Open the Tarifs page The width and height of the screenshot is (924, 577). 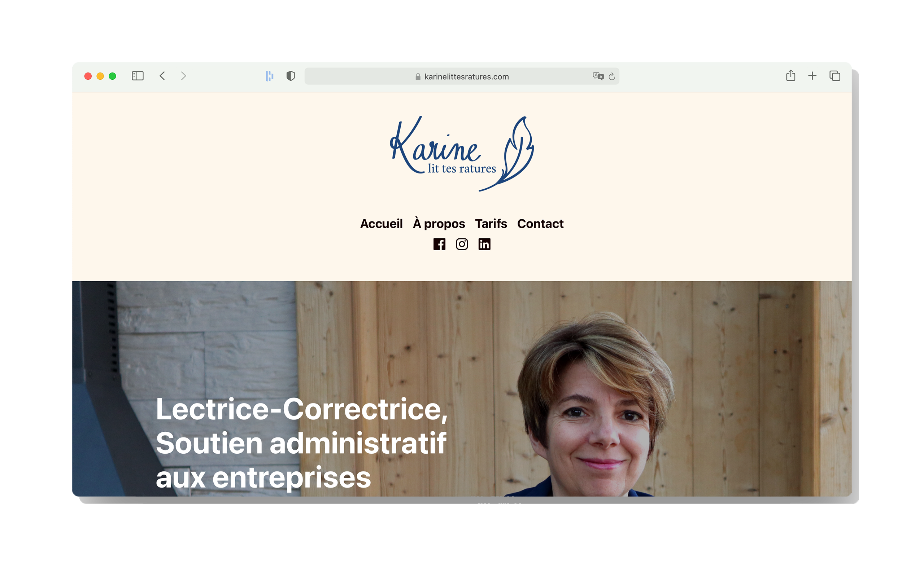point(491,224)
